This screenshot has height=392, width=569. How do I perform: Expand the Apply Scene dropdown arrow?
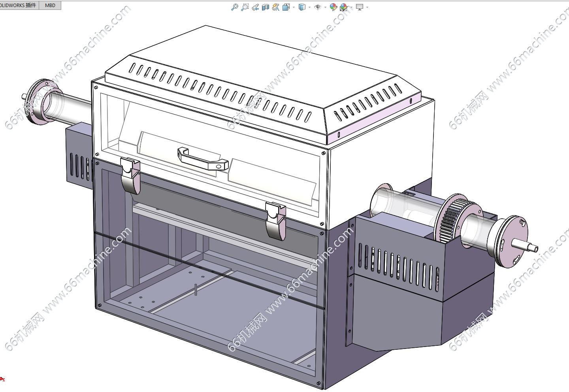351,7
